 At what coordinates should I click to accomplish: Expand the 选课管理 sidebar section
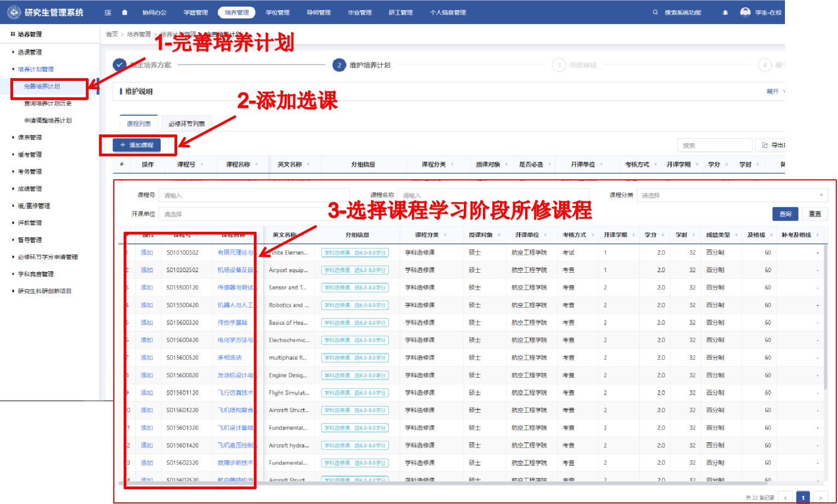pyautogui.click(x=30, y=52)
